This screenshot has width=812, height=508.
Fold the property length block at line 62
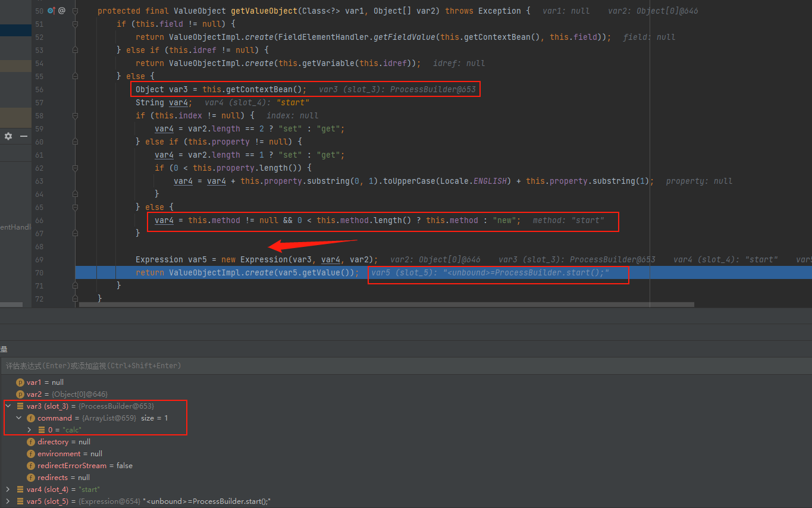click(75, 168)
